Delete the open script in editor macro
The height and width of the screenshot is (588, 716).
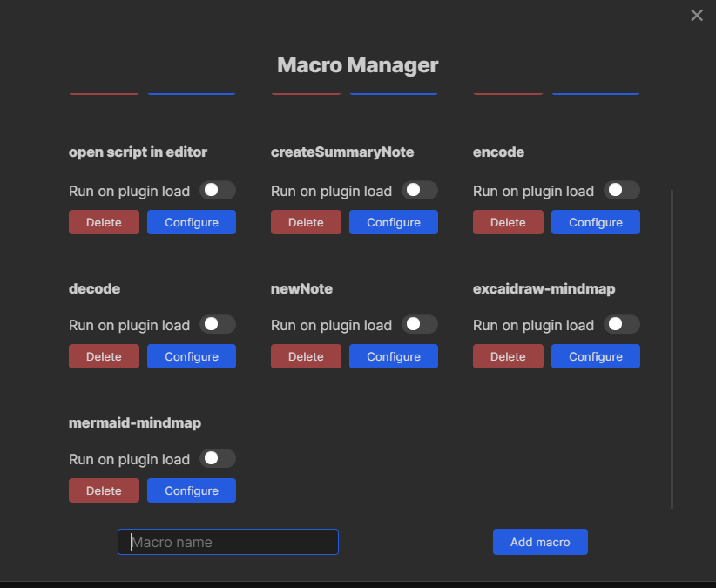pos(105,222)
